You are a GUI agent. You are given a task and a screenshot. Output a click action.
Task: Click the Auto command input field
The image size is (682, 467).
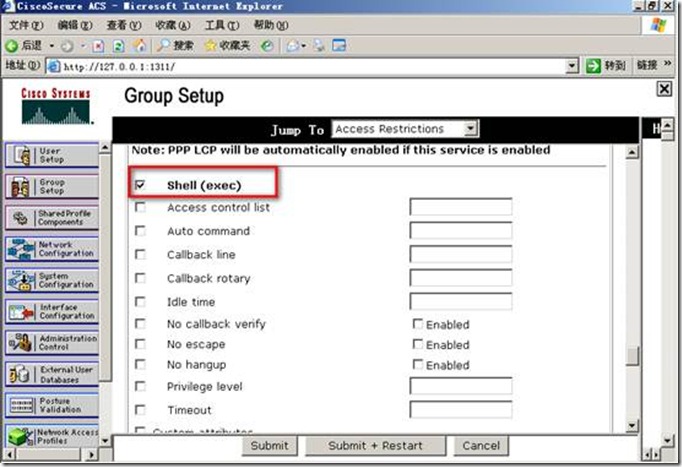(461, 230)
